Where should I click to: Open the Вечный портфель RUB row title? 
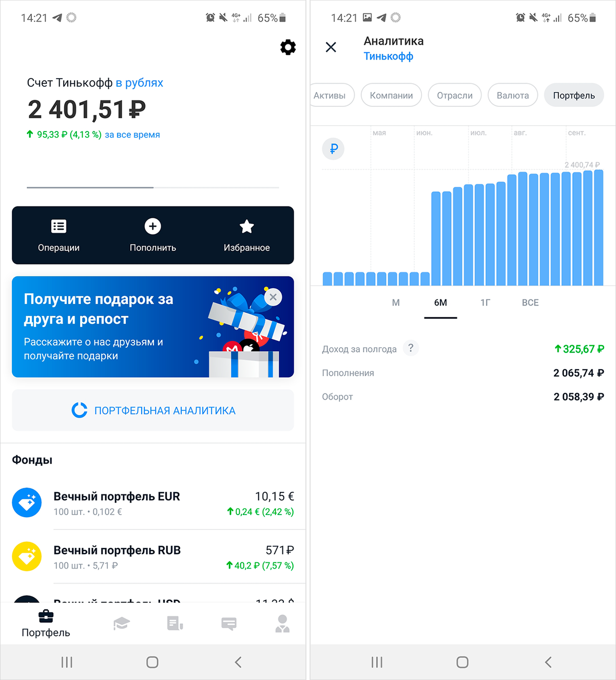tap(117, 551)
